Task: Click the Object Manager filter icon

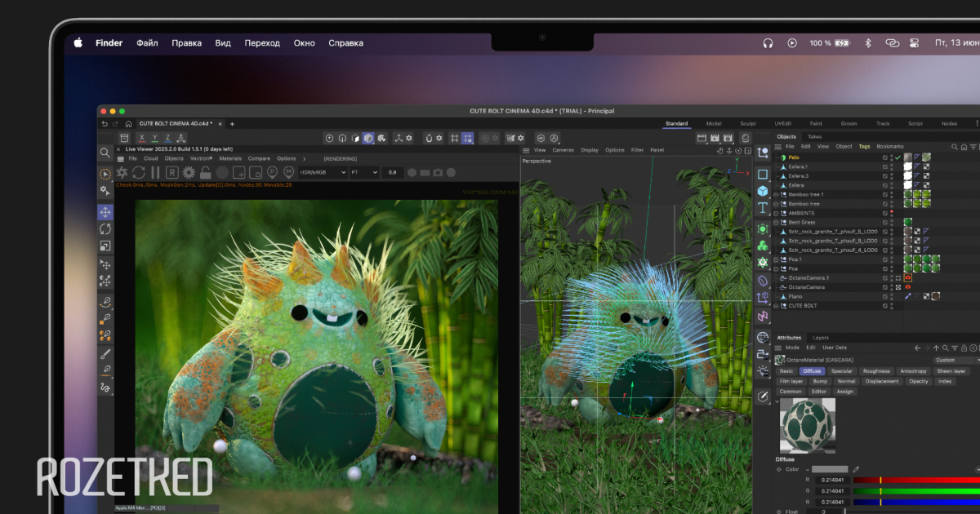Action: point(974,146)
